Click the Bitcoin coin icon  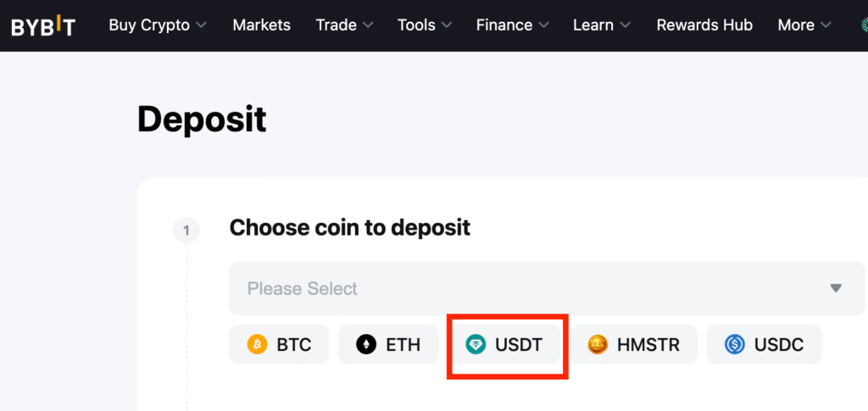pos(257,345)
